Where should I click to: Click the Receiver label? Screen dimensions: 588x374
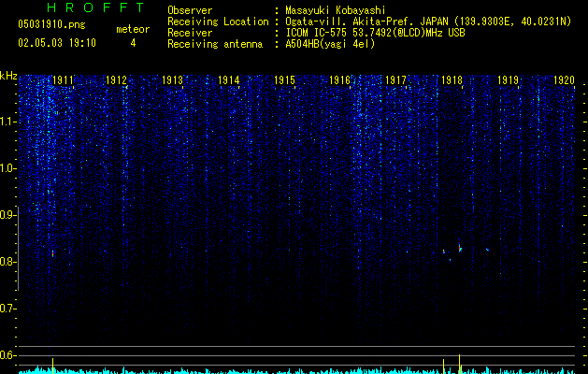(x=190, y=33)
